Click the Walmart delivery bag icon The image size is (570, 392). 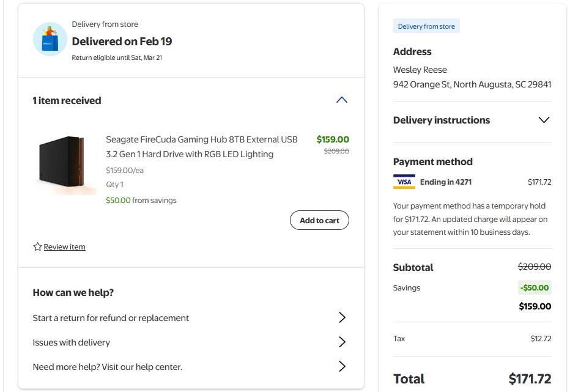pos(50,40)
